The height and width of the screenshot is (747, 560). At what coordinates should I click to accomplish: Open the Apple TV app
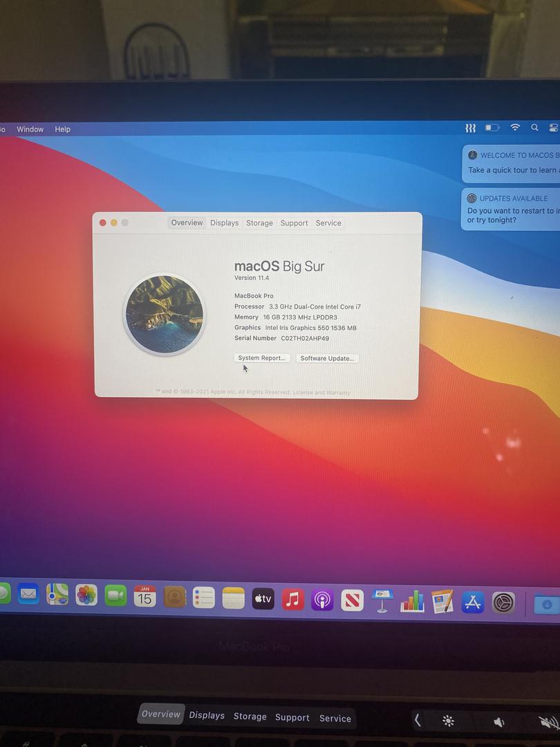click(x=263, y=599)
